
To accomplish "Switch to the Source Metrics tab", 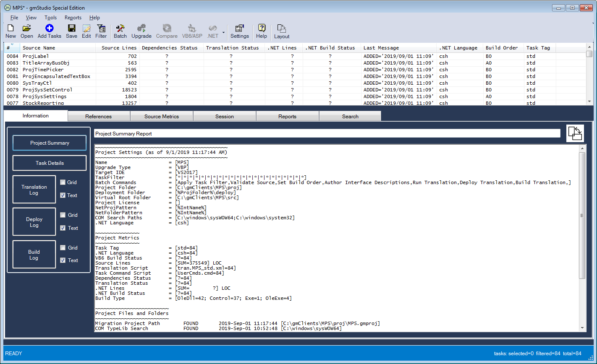I will pos(162,117).
